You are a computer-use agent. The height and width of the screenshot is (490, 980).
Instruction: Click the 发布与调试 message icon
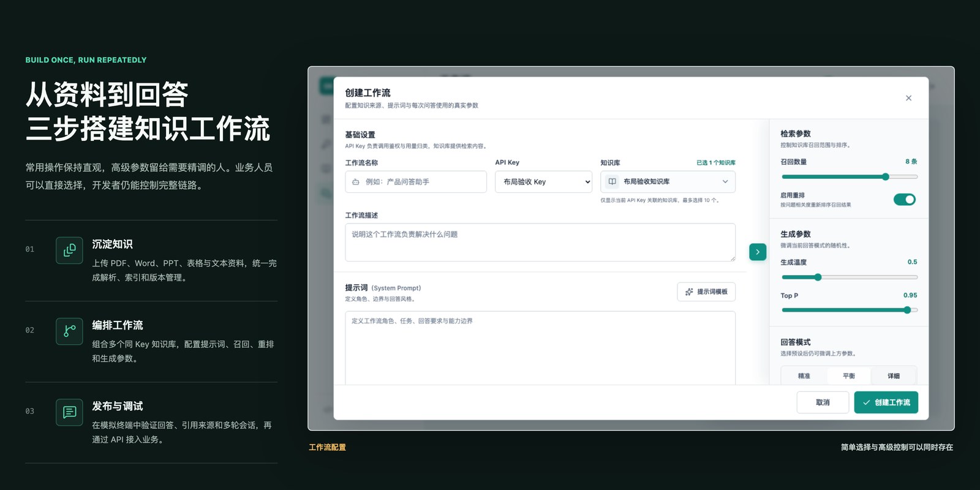(69, 412)
